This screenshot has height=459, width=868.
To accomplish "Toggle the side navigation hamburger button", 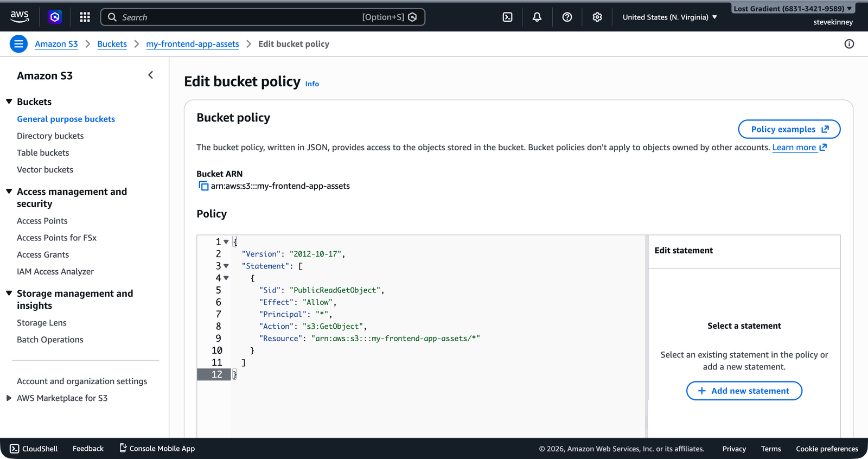I will click(18, 44).
